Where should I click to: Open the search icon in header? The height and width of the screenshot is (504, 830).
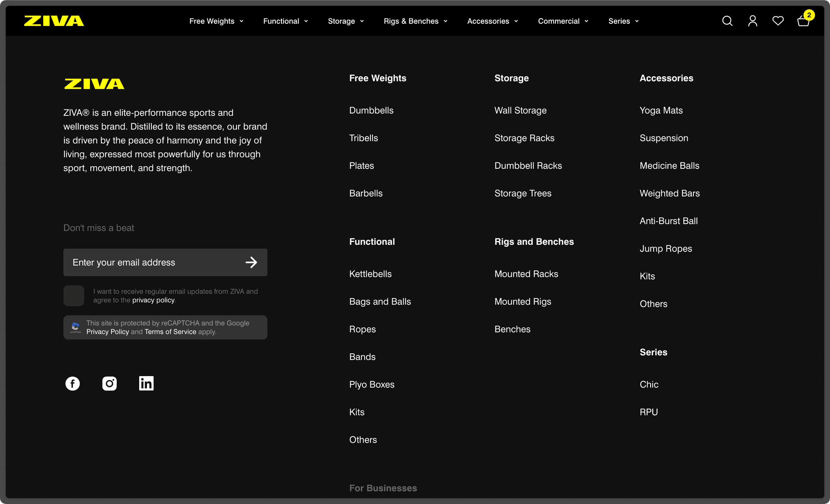point(727,21)
